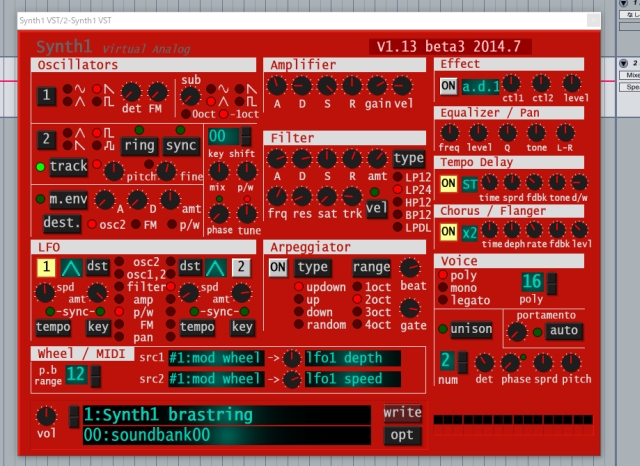Click the LFO 1 number button
The width and height of the screenshot is (640, 466).
(x=46, y=266)
